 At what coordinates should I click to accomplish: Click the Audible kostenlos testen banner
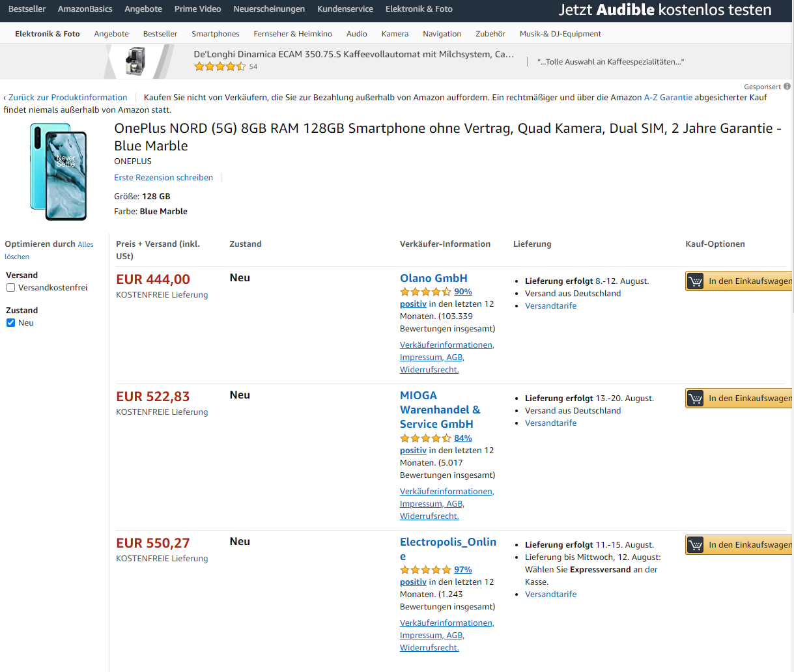click(x=665, y=10)
